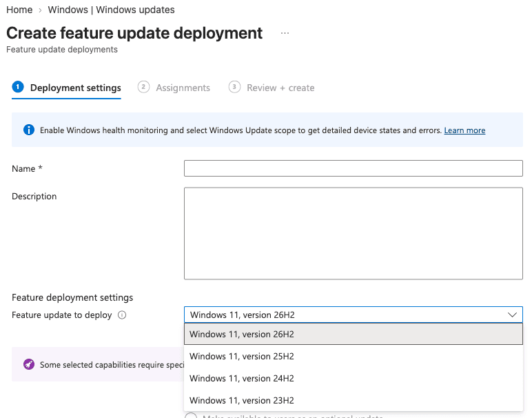Click the Feature update deployments subtitle
This screenshot has width=532, height=418.
pos(62,50)
